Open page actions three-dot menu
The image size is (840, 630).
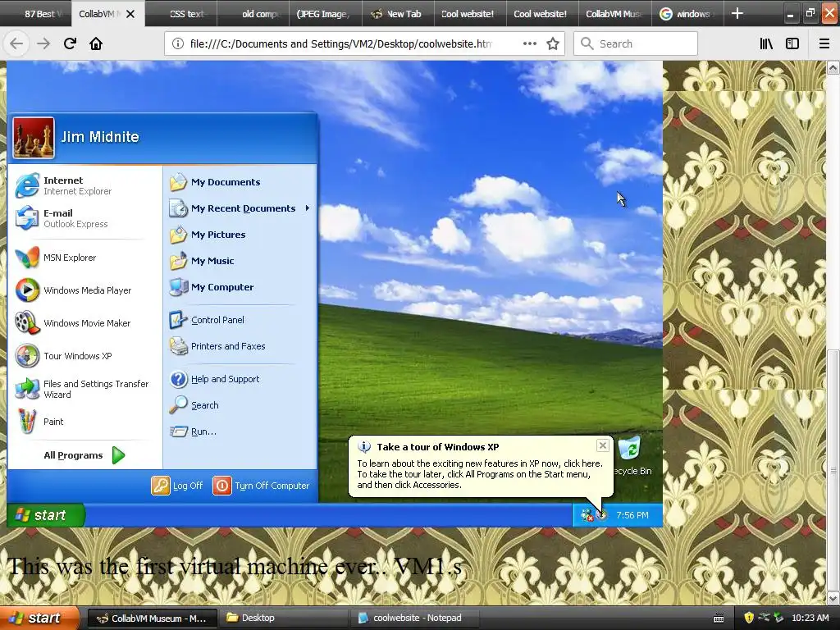coord(529,44)
